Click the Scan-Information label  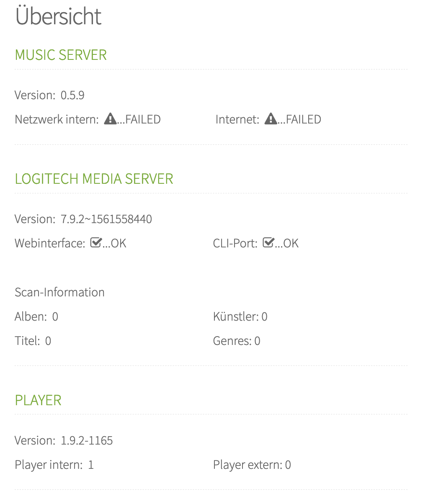click(59, 292)
